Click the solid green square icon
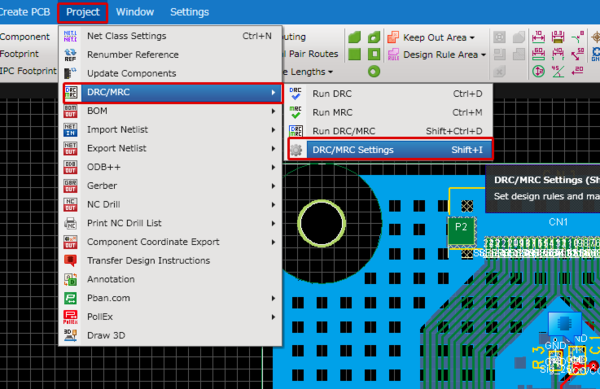 (x=354, y=54)
